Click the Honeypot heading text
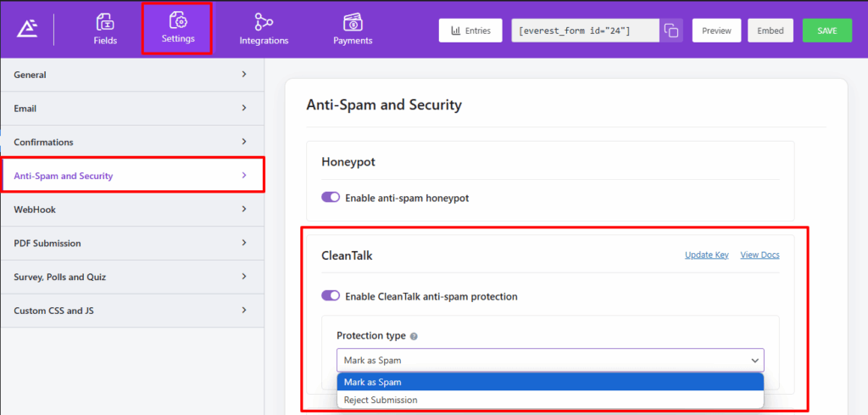868x415 pixels. click(348, 162)
